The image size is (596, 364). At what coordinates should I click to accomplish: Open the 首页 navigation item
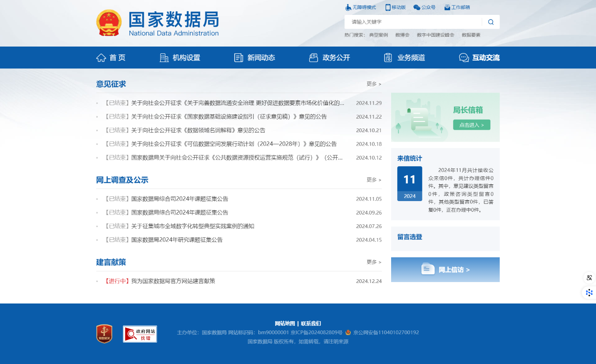(117, 58)
